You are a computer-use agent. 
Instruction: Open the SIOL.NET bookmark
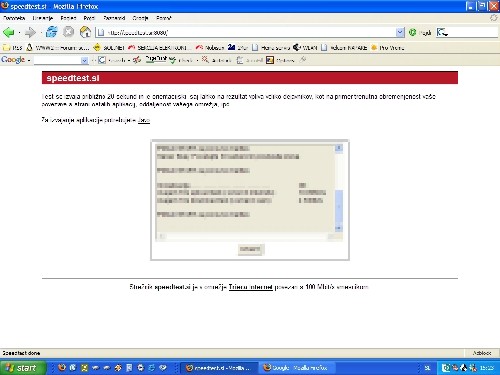pyautogui.click(x=109, y=48)
